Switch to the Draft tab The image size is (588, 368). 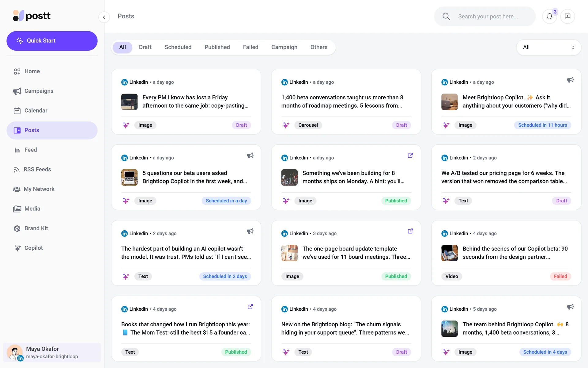[x=145, y=47]
